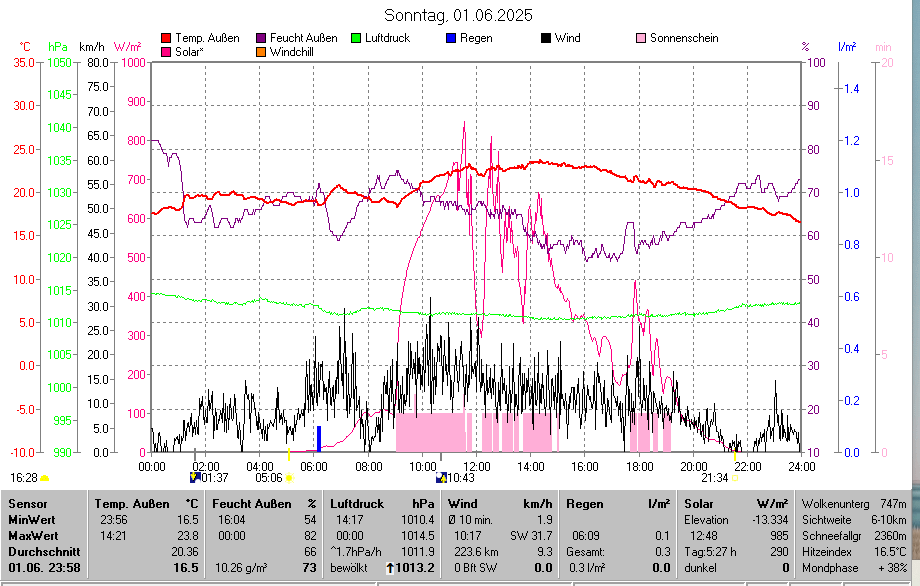The width and height of the screenshot is (920, 586).
Task: Click the green hPa axis unit label
Action: 58,47
